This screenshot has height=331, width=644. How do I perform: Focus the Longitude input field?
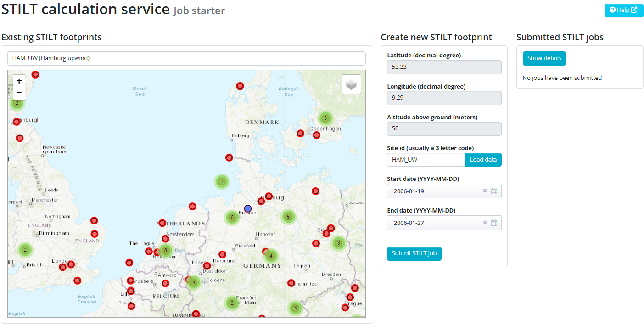(444, 98)
